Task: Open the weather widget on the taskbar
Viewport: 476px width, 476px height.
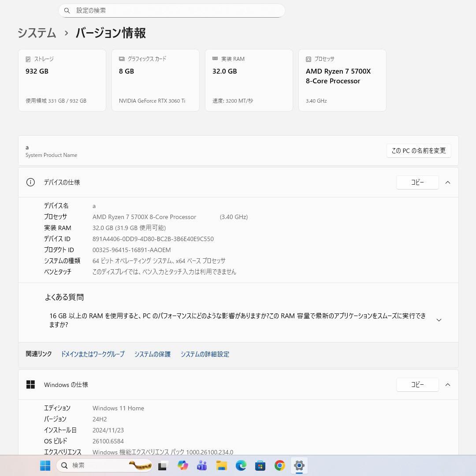Action: point(140,465)
